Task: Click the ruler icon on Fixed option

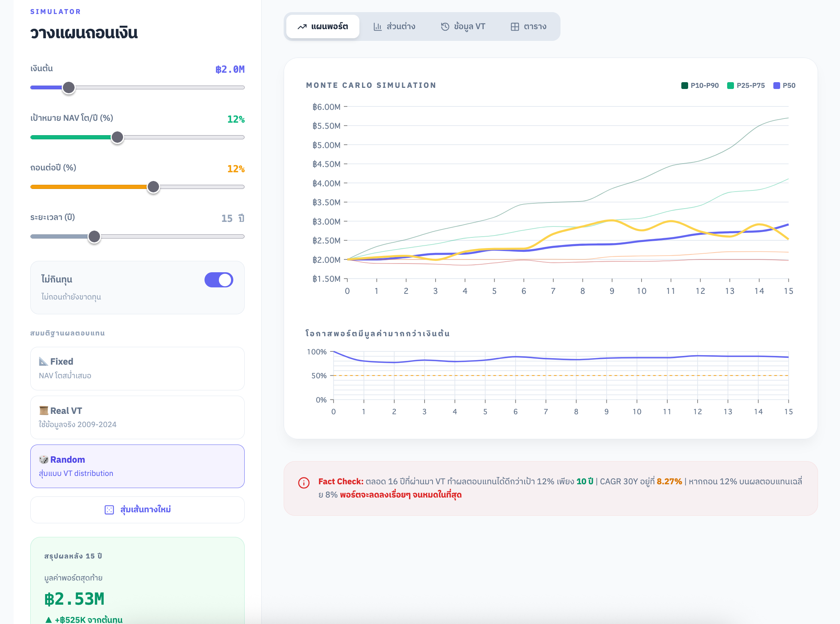Action: (44, 362)
